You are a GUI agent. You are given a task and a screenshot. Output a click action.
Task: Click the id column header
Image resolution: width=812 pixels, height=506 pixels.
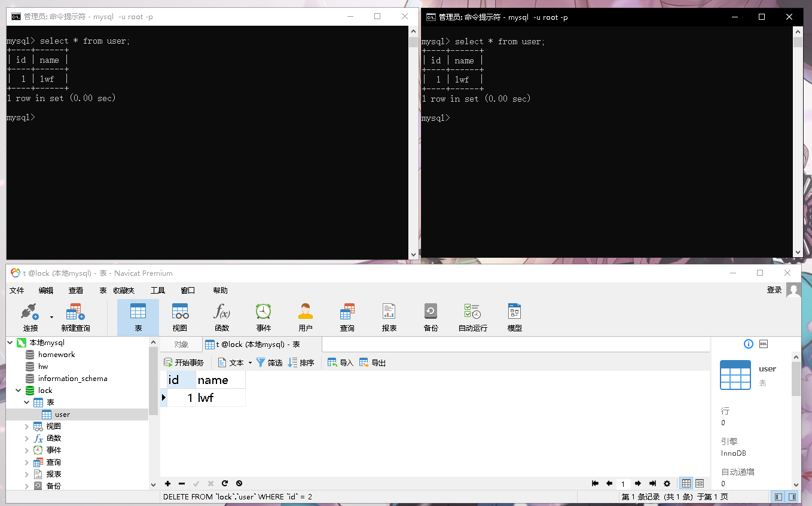click(181, 380)
